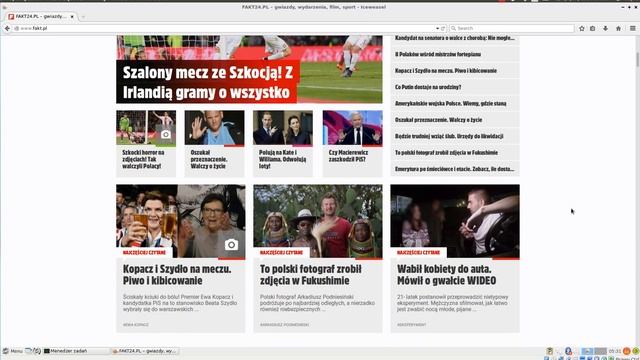The image size is (640, 360).
Task: Click the car experiment video image
Action: (455, 221)
